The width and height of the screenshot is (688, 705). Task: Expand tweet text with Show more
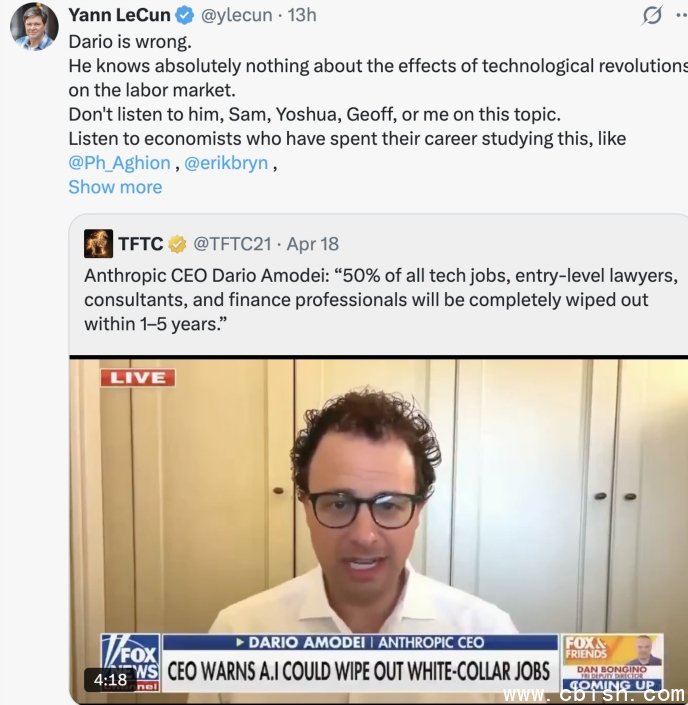[x=115, y=187]
